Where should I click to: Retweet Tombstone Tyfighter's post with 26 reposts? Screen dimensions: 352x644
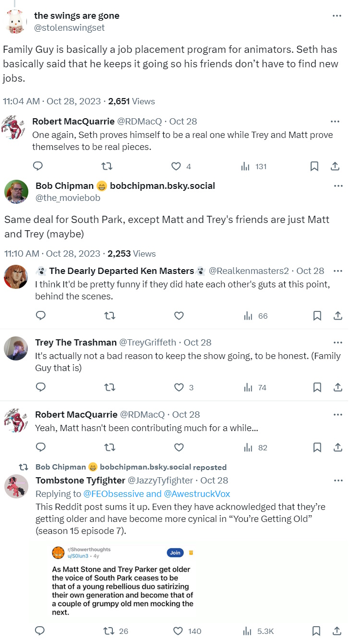[x=110, y=631]
